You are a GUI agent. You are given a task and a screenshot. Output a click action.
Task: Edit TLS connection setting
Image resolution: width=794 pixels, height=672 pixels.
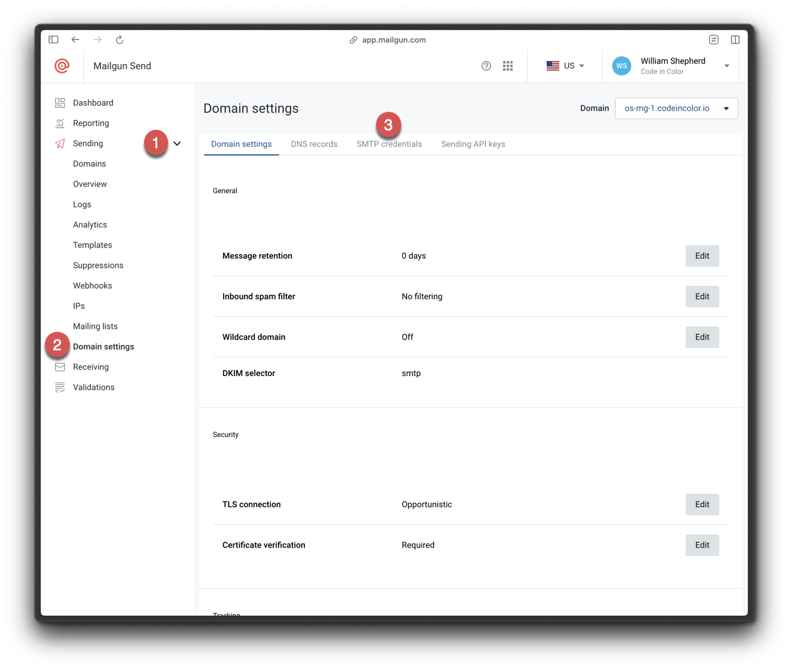pos(702,505)
